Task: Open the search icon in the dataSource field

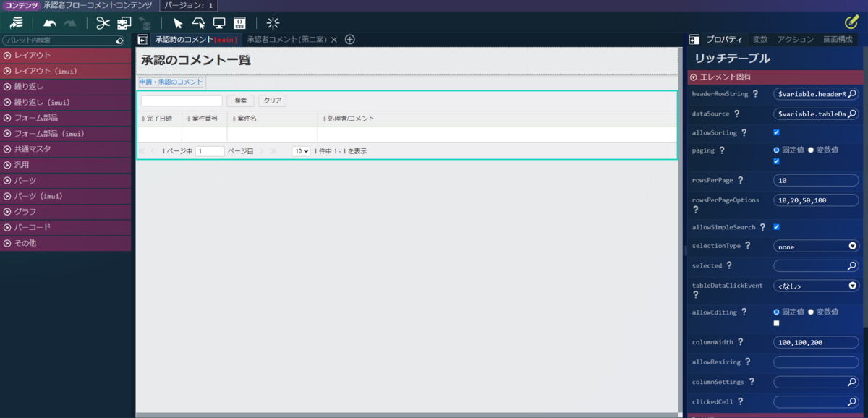Action: point(852,114)
